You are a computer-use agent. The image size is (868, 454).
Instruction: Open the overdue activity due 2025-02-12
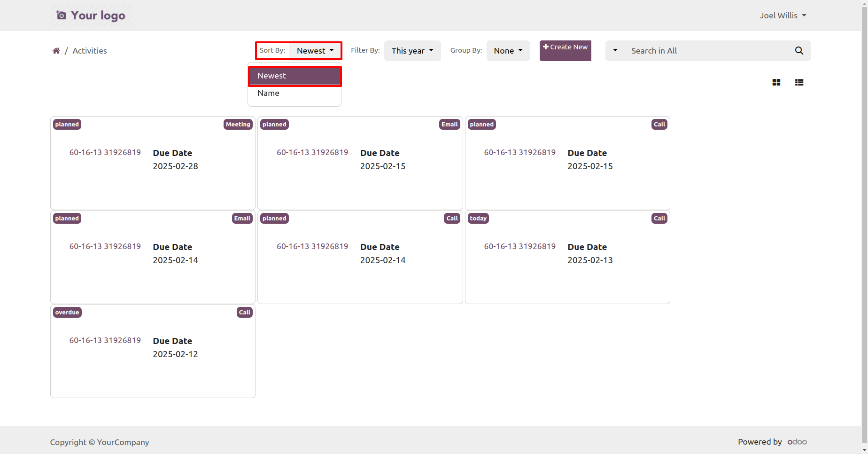click(153, 351)
